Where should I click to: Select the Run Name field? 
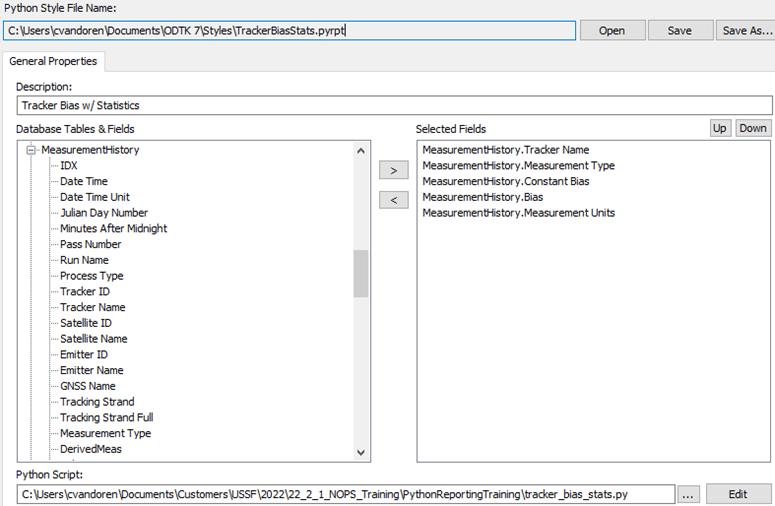(x=84, y=260)
